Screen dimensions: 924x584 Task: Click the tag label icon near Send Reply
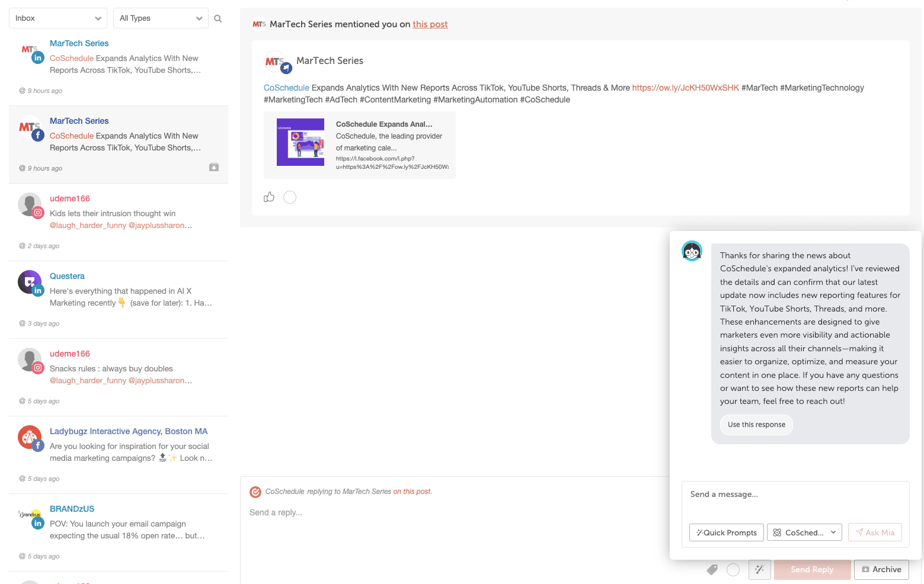pos(712,569)
